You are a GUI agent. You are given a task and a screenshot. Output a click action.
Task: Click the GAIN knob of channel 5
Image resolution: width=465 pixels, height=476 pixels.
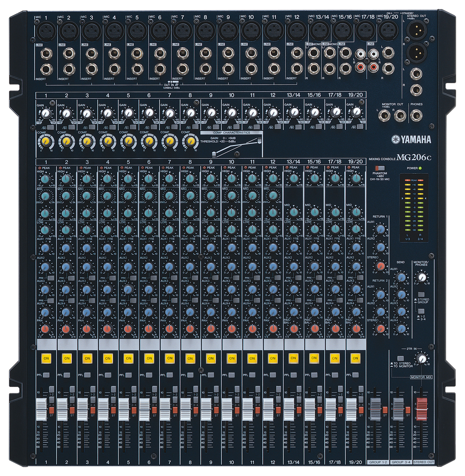(128, 113)
